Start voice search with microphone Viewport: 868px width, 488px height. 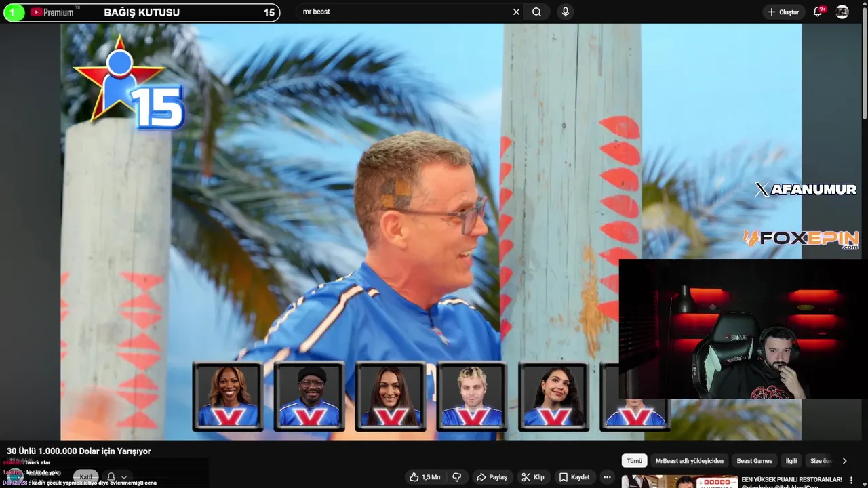[565, 12]
